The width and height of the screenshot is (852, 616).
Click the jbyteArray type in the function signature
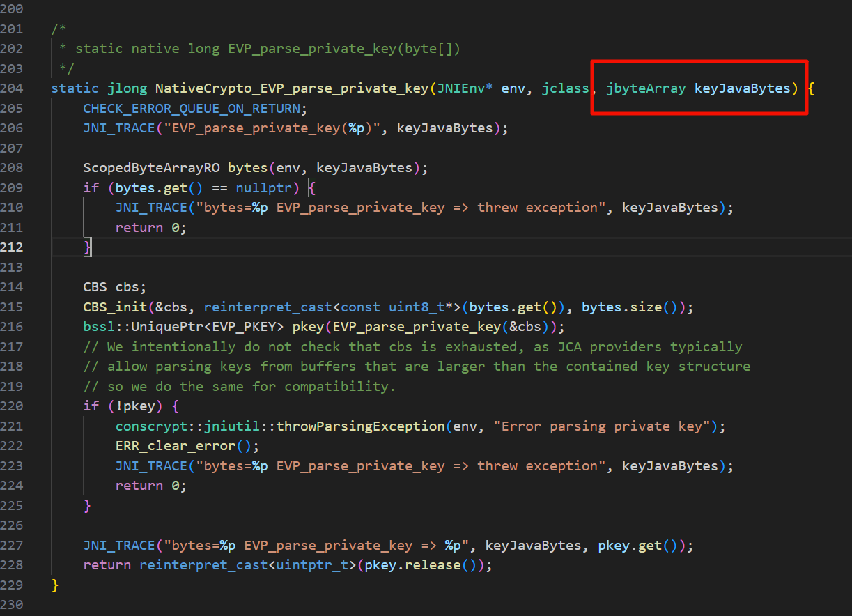(x=646, y=88)
